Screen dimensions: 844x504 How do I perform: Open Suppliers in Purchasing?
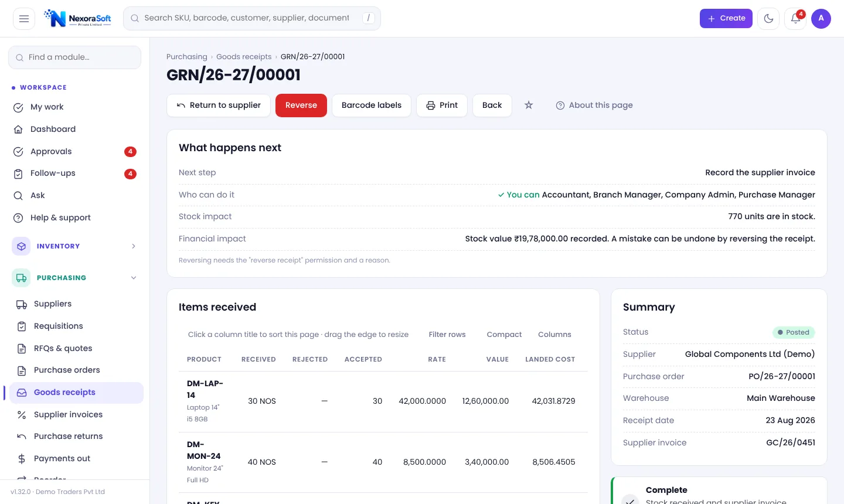76,304
